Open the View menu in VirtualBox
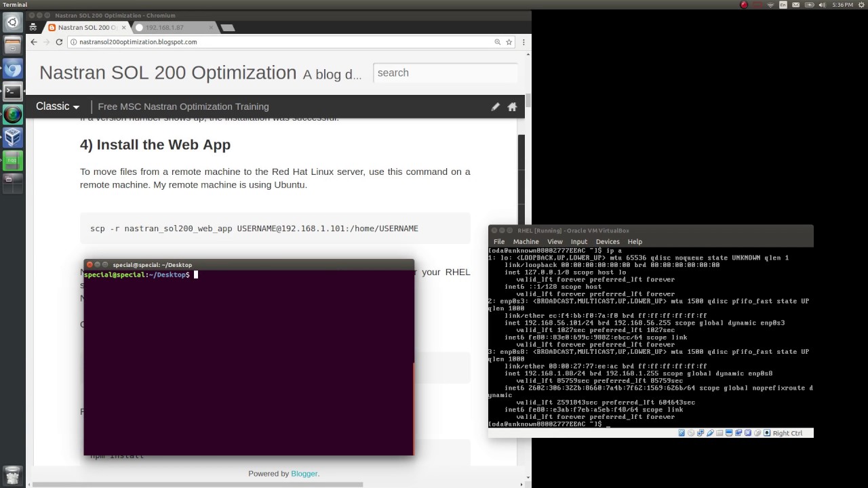868x488 pixels. [555, 241]
